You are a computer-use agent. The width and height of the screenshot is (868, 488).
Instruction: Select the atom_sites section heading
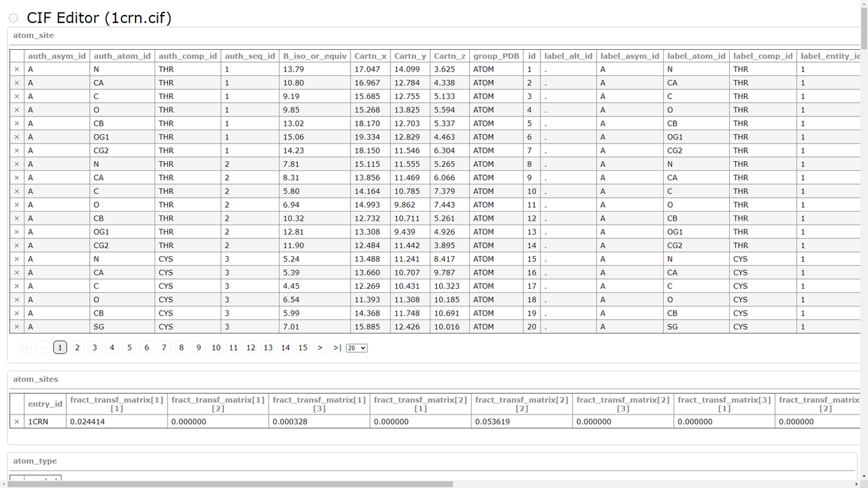coord(35,379)
